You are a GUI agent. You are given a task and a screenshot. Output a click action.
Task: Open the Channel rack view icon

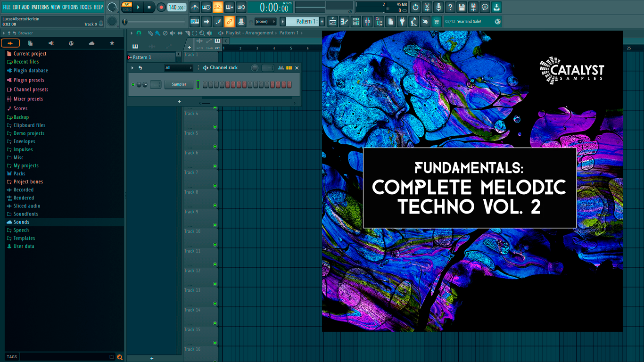pos(355,21)
